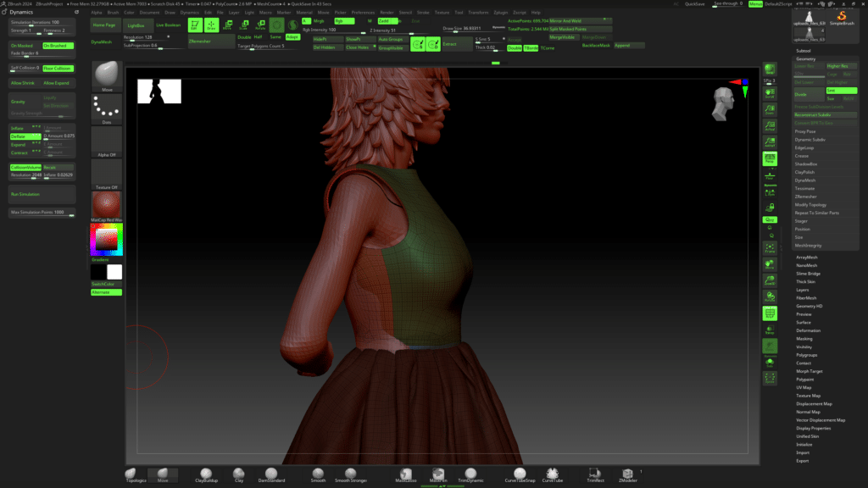Pick the CurveTubeSnap brush
Screen dimensions: 868x488
point(520,474)
